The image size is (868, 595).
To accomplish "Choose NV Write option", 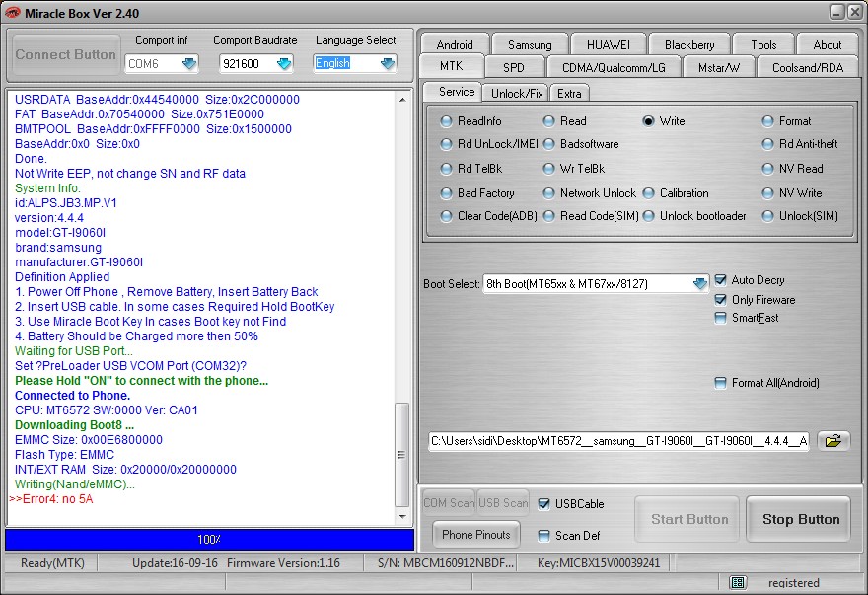I will 767,193.
